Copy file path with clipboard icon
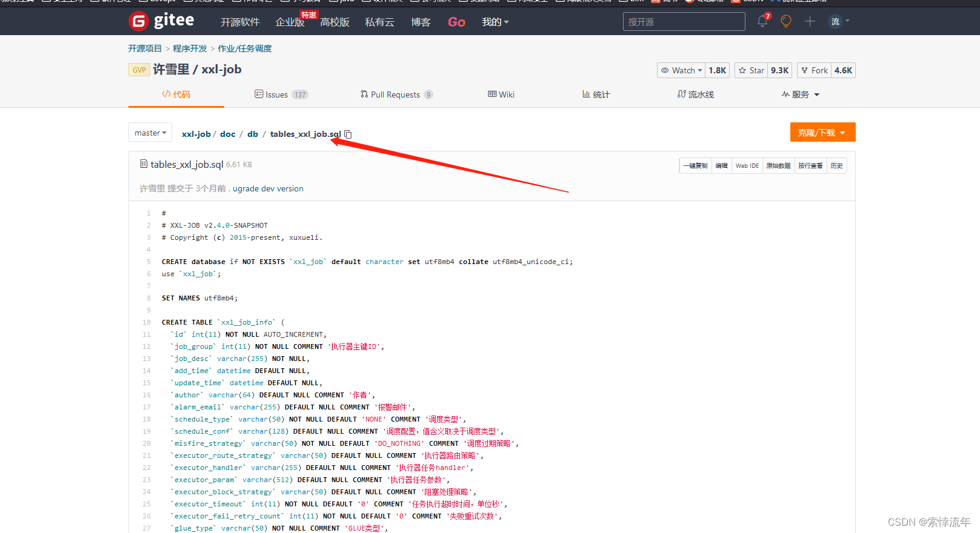Image resolution: width=980 pixels, height=533 pixels. 348,134
